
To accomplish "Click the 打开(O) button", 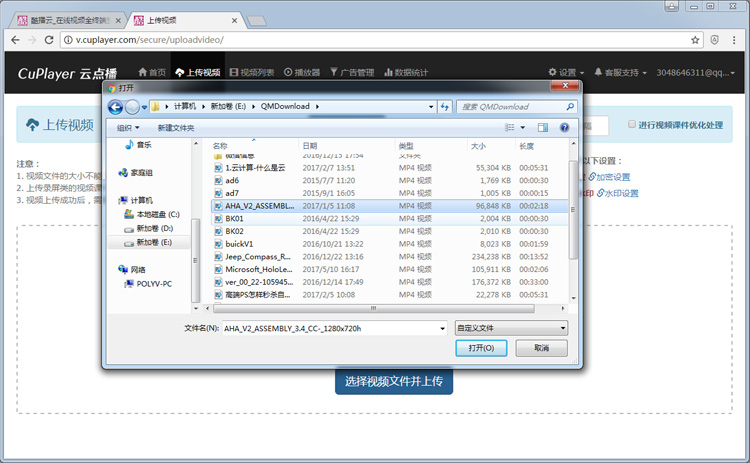I will click(x=481, y=348).
